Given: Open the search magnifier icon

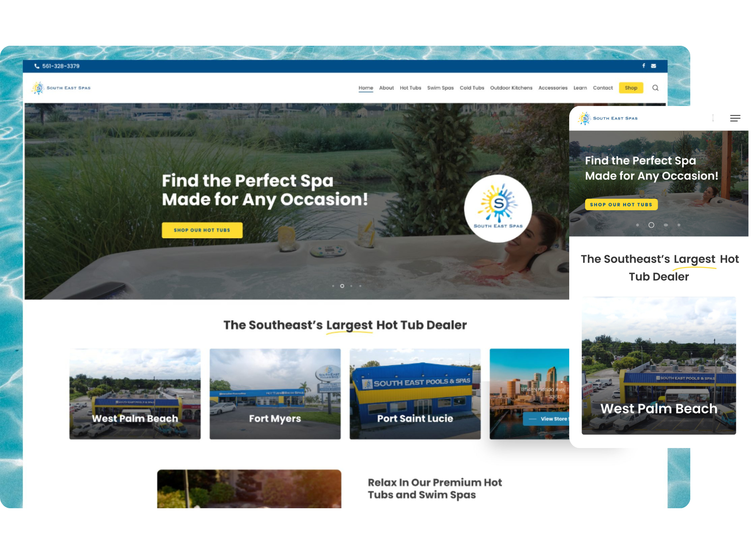Looking at the screenshot, I should [x=655, y=88].
